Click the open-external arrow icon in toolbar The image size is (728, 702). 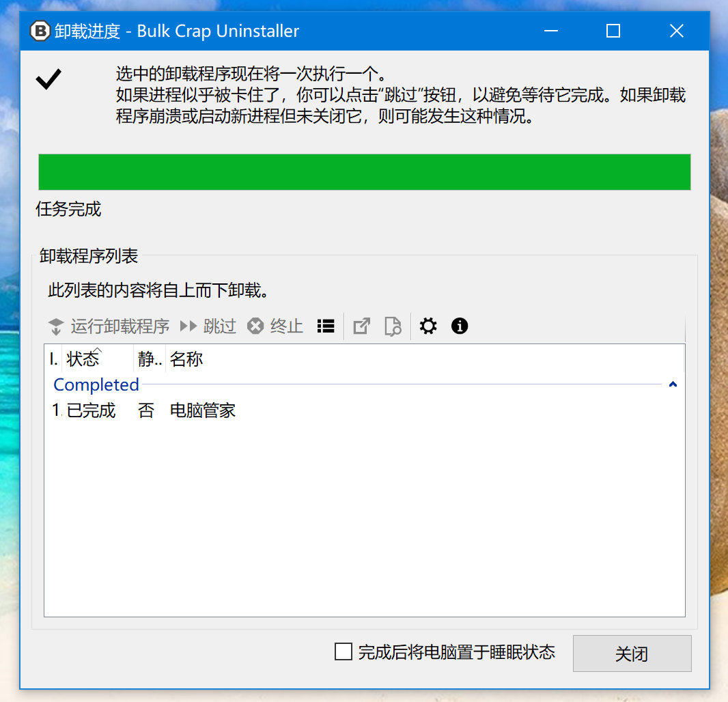tap(361, 326)
